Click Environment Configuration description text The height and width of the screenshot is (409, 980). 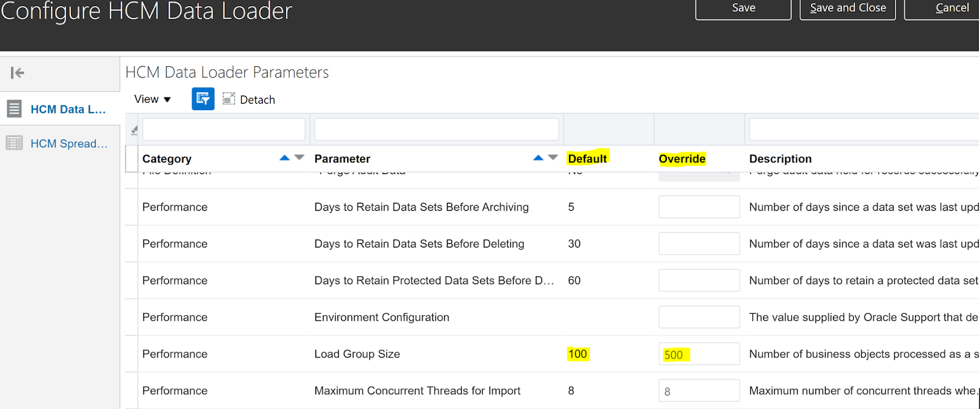point(864,317)
